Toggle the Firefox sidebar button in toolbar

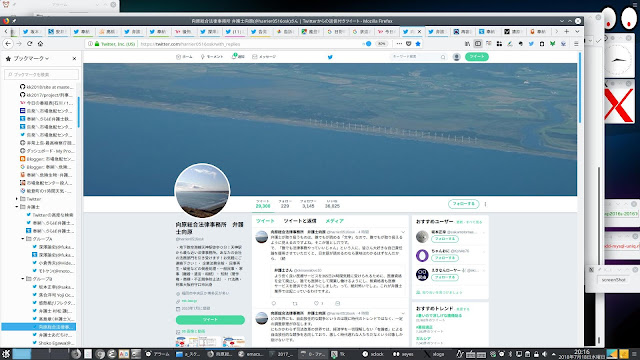pos(478,44)
